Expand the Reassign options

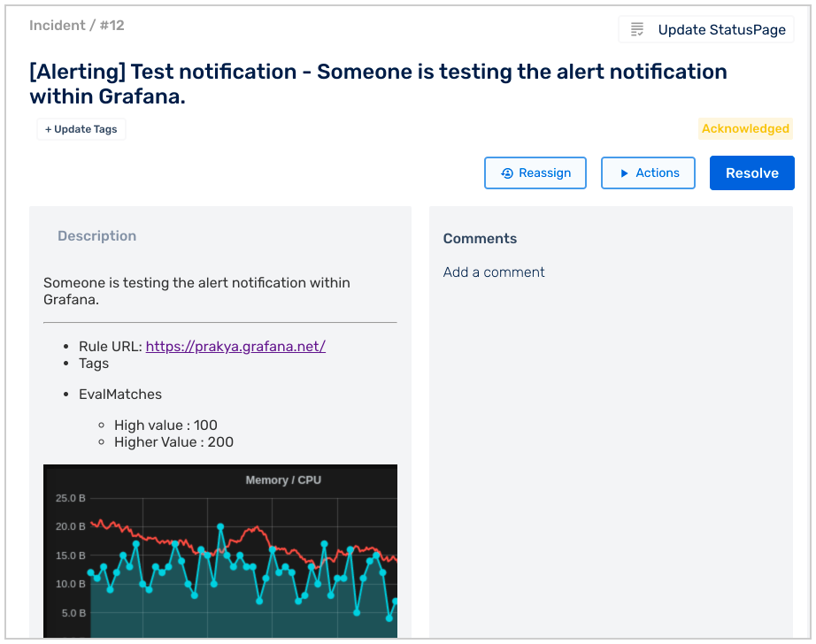coord(535,172)
